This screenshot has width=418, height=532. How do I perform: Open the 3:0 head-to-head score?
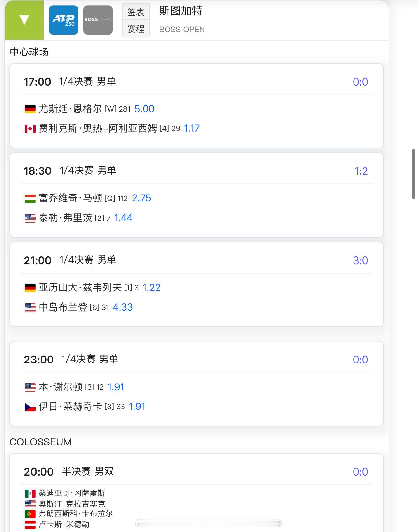tap(361, 260)
